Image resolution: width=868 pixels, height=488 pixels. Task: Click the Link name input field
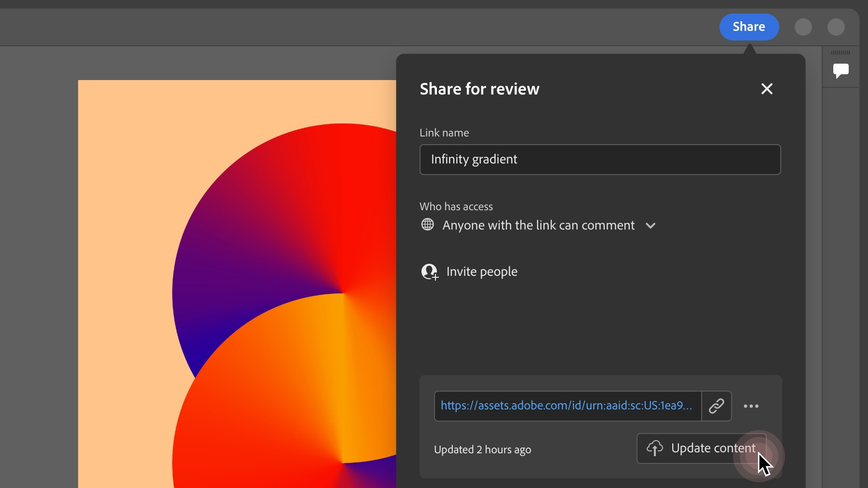tap(600, 160)
